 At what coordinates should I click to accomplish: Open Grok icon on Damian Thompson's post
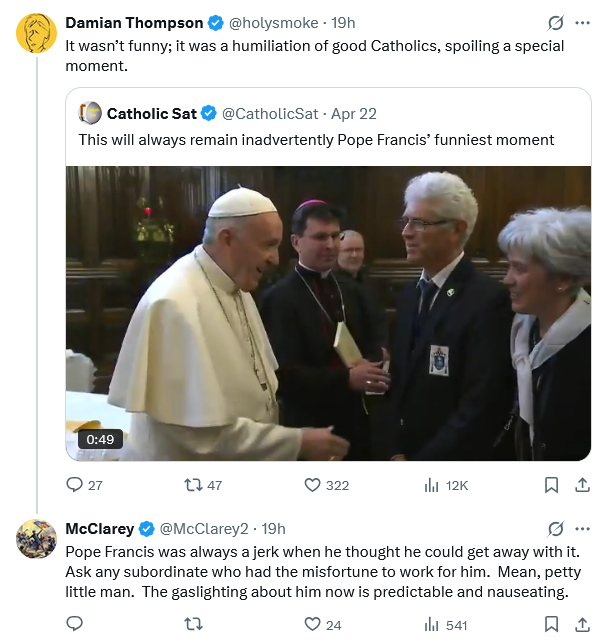tap(556, 23)
